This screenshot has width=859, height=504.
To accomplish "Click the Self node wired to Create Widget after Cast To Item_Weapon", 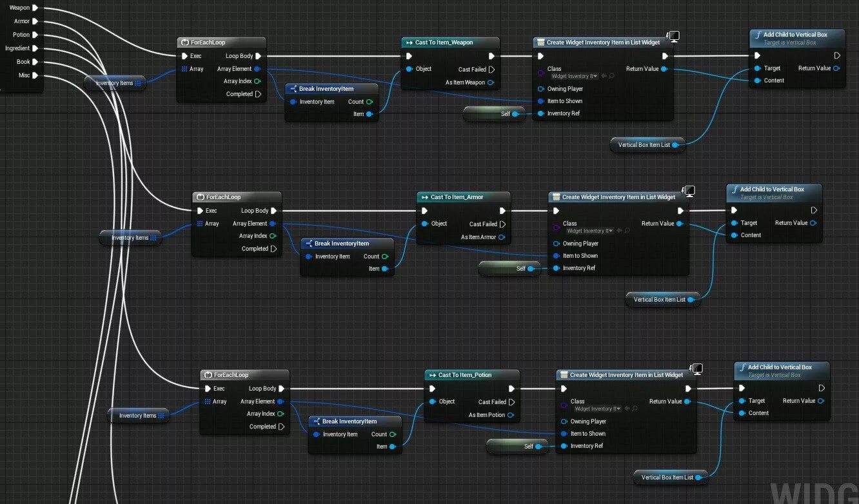I will point(495,114).
